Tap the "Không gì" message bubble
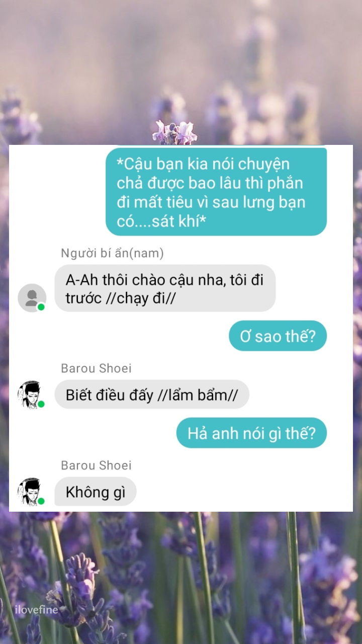The image size is (362, 644). (x=96, y=492)
